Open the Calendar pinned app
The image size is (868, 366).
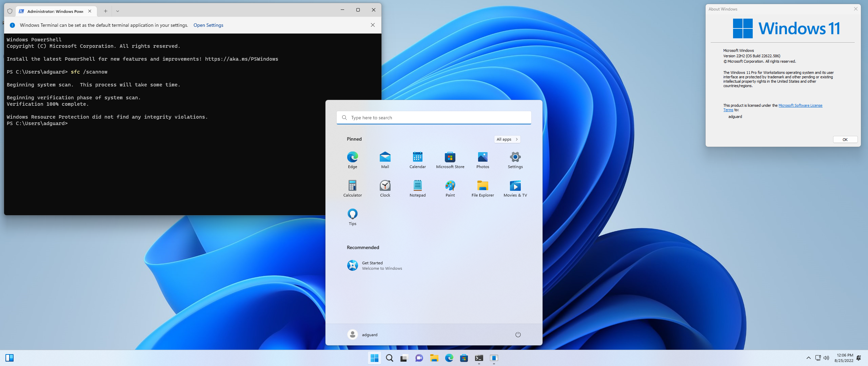click(x=417, y=160)
